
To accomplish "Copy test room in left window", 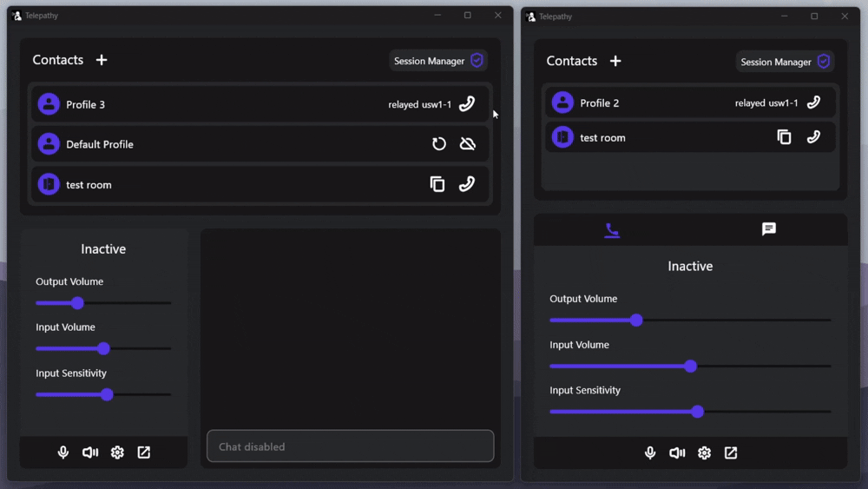I will click(x=437, y=184).
